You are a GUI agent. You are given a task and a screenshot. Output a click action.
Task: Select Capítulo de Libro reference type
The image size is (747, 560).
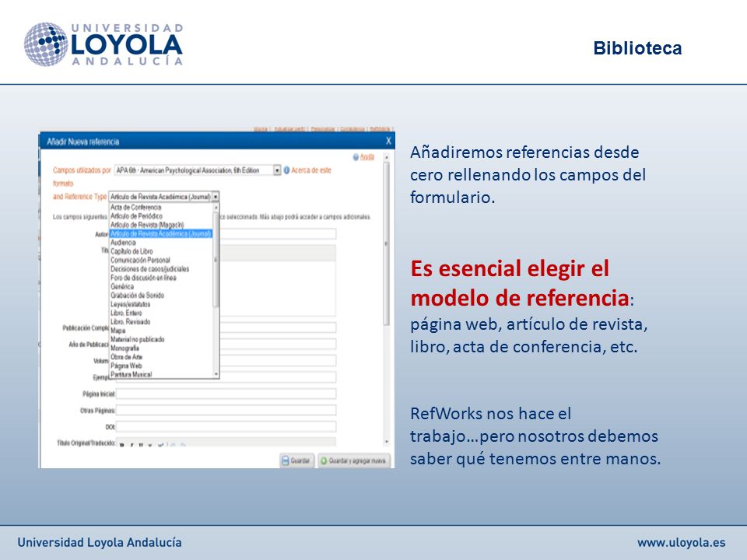tap(132, 251)
